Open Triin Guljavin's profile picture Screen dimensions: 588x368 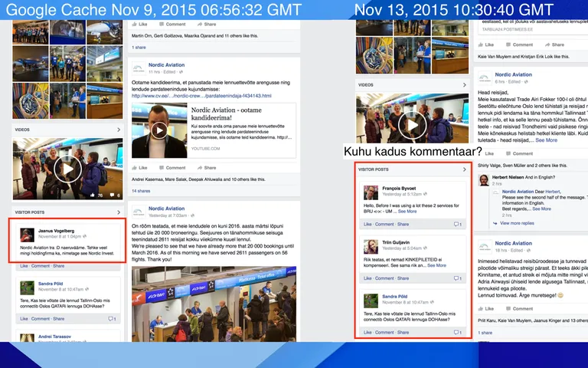371,247
